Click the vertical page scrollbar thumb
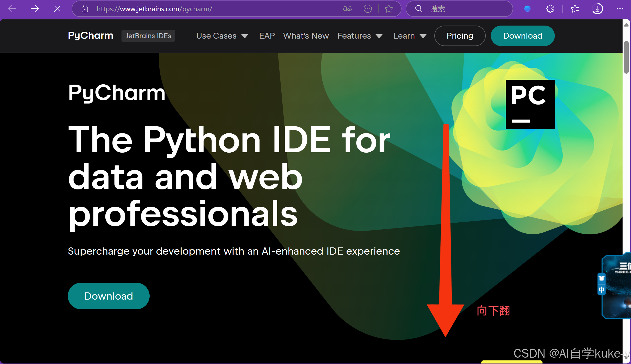631x364 pixels. coord(626,57)
